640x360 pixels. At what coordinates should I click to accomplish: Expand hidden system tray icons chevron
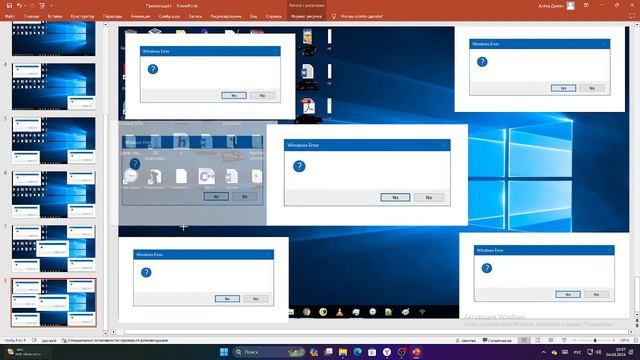[x=543, y=352]
